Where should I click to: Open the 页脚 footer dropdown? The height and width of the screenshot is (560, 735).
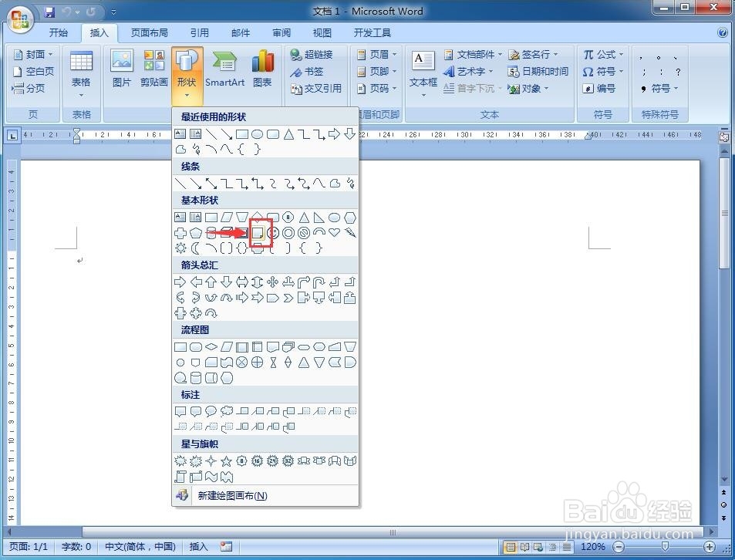click(x=377, y=71)
